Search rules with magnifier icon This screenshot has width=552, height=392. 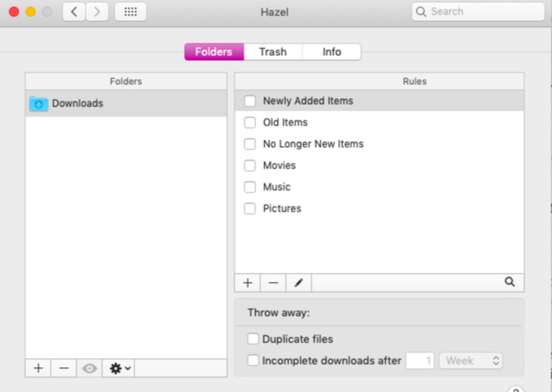509,282
